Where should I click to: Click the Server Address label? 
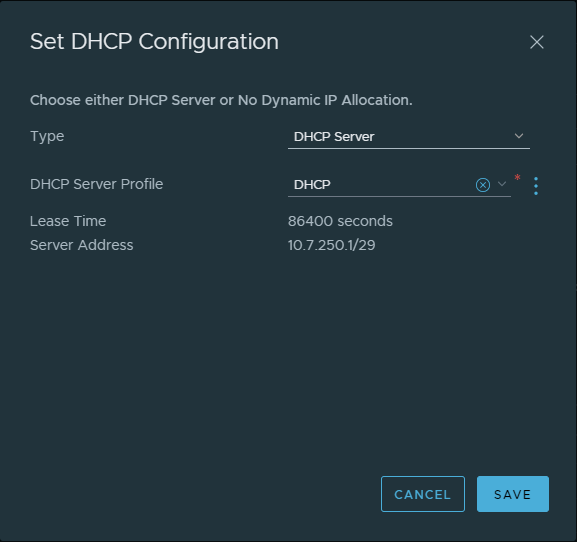(81, 245)
